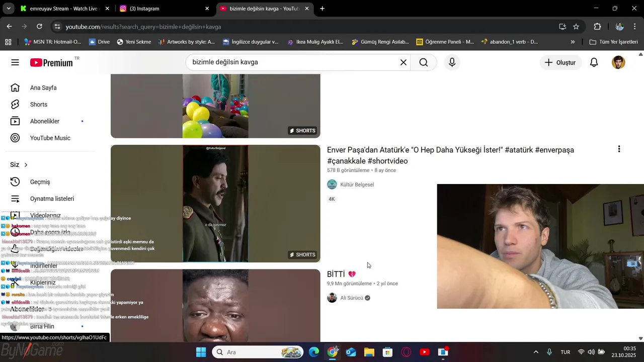The image size is (644, 362).
Task: Open MSN TR Hotmail bookmark
Action: (x=52, y=42)
